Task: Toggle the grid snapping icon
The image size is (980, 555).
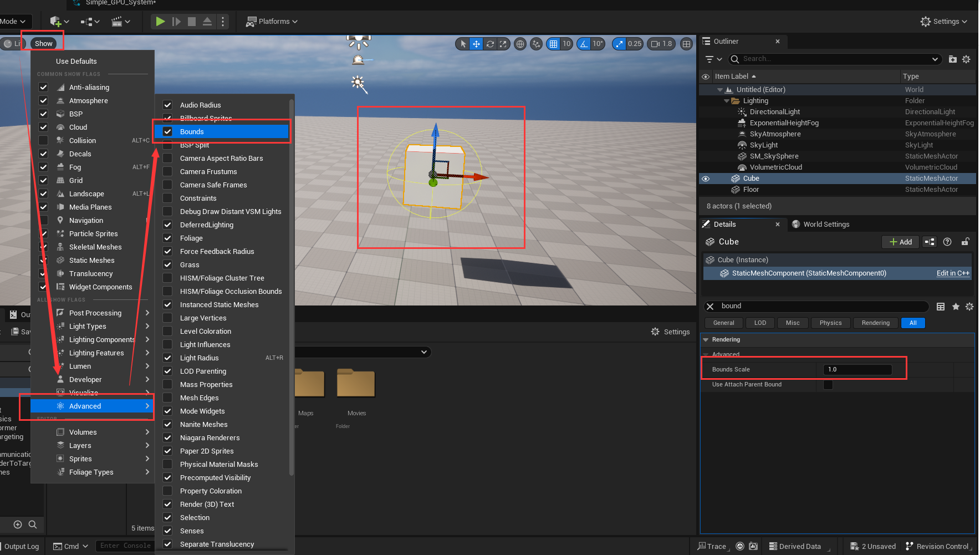Action: pos(553,44)
